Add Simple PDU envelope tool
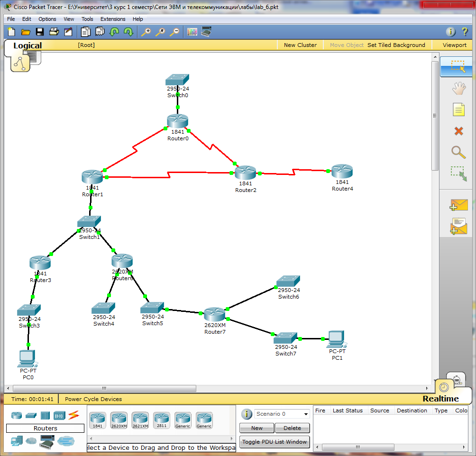The height and width of the screenshot is (456, 476). pos(459,205)
